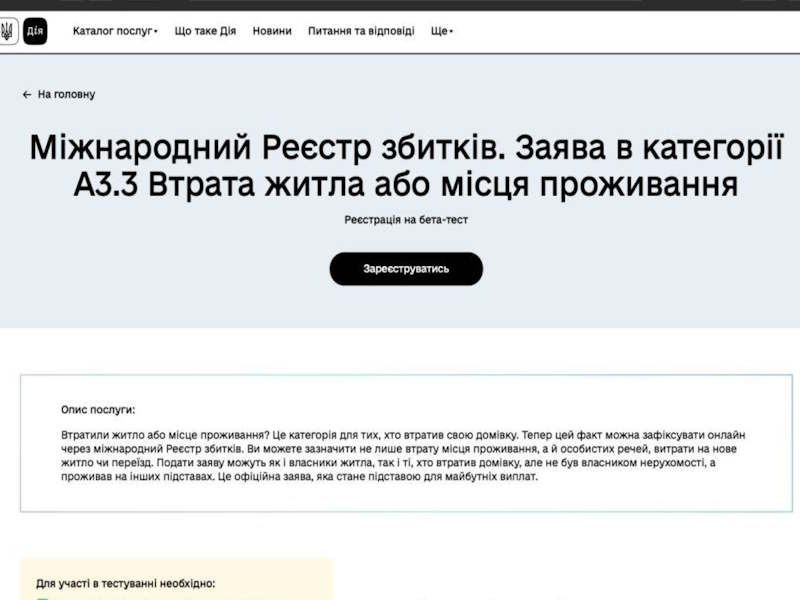The height and width of the screenshot is (600, 800).
Task: Click the Опис послуги heading
Action: [x=98, y=409]
